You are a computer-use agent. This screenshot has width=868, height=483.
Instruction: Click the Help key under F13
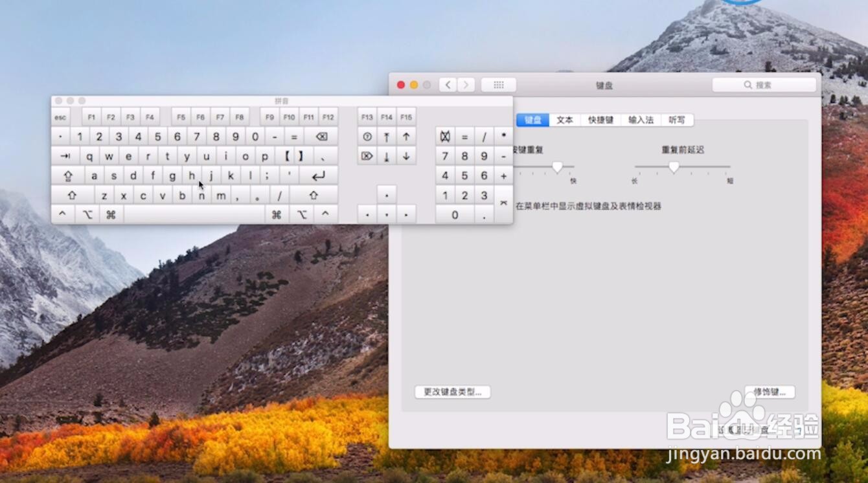pos(367,137)
